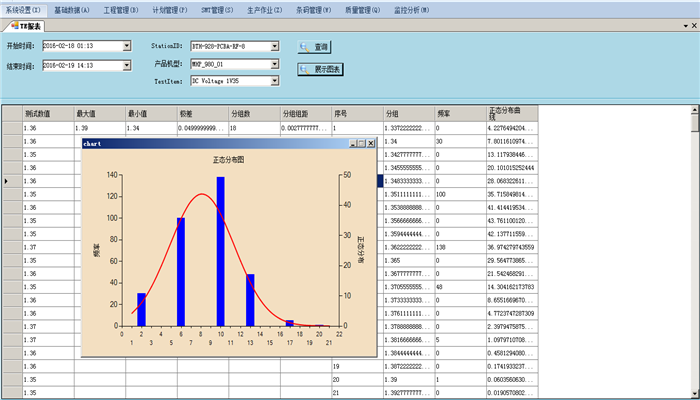
Task: Open the 基础数据(A) menu
Action: [72, 10]
